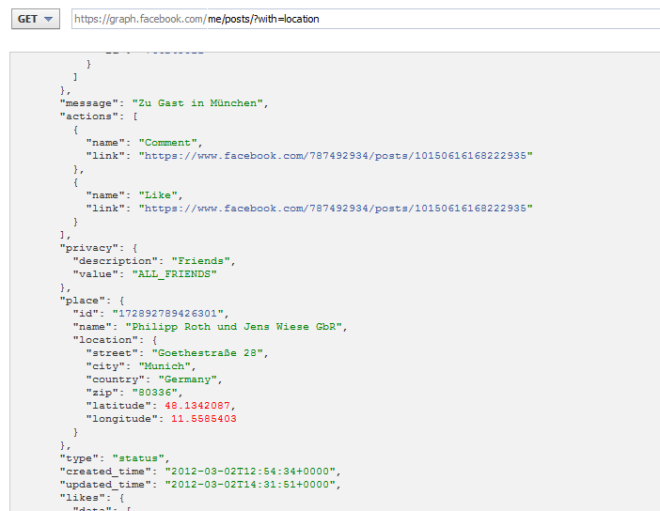Viewport: 660px width, 511px height.
Task: Click the Graph API URL input field
Action: (365, 19)
